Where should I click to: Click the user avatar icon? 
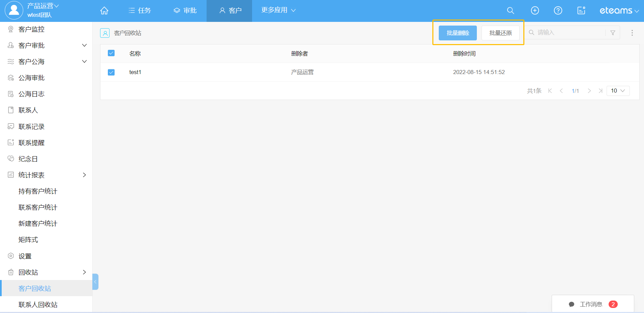(x=14, y=10)
